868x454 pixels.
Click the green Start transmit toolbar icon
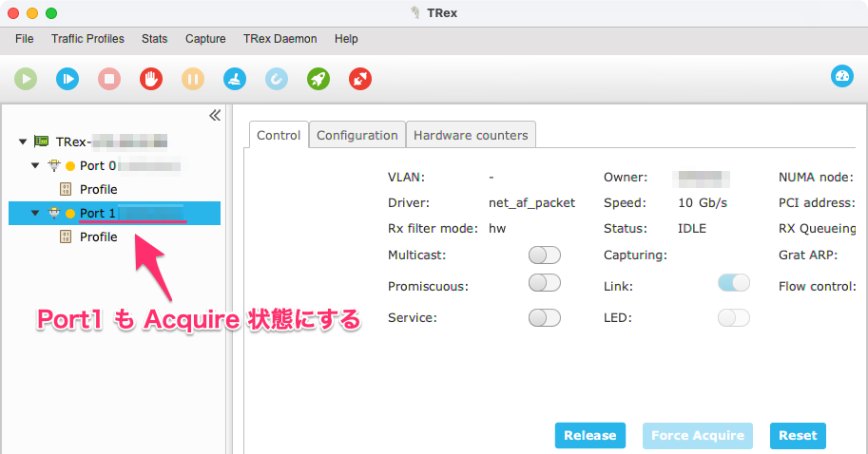tap(26, 79)
